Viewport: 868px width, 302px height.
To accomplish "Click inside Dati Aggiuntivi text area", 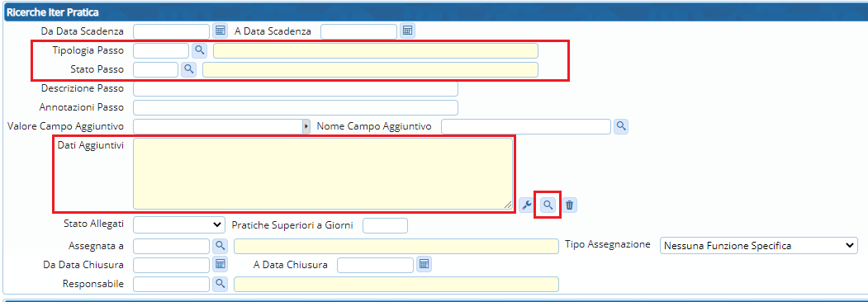I will click(323, 173).
